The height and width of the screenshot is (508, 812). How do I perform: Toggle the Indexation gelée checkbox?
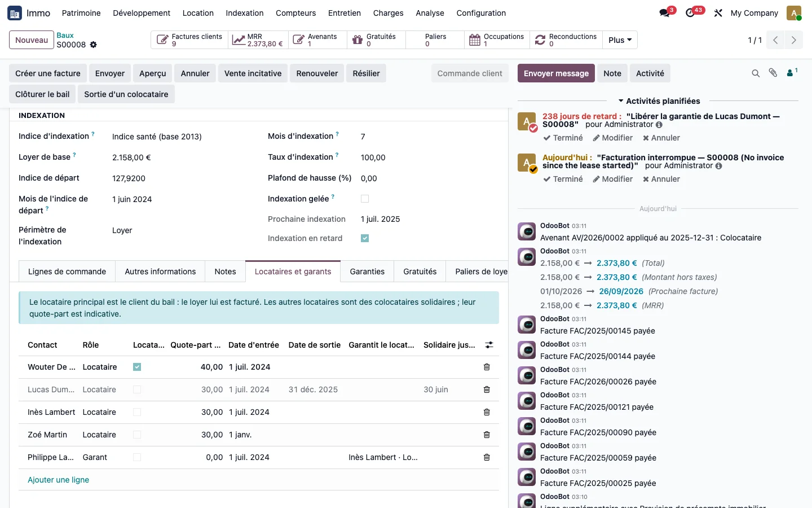click(365, 199)
